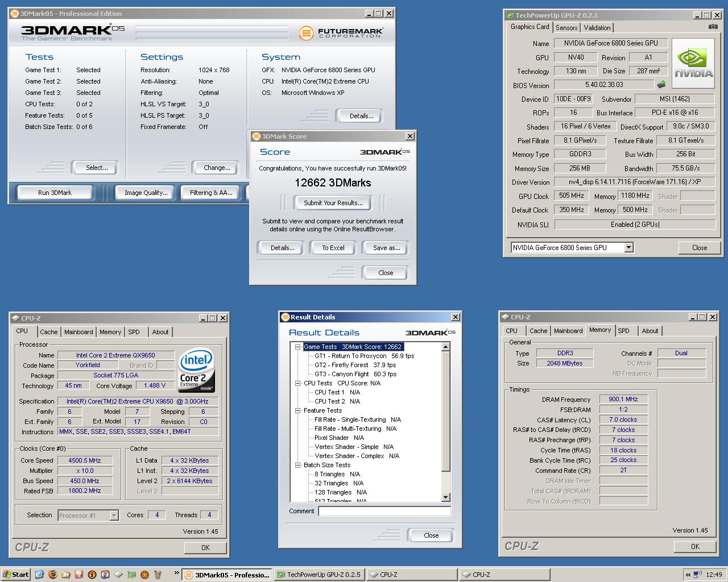This screenshot has height=582, width=728.
Task: Open red floppy disk quick launch icon
Action: (79, 575)
